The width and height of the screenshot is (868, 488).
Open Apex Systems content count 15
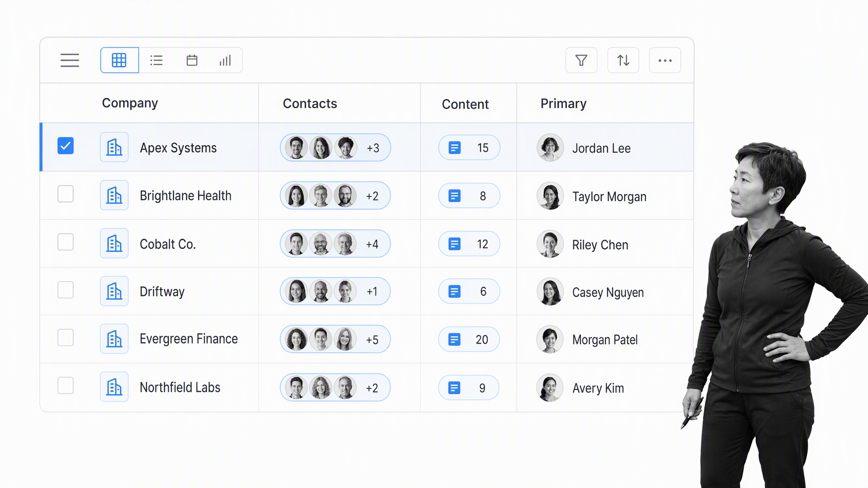click(x=469, y=148)
